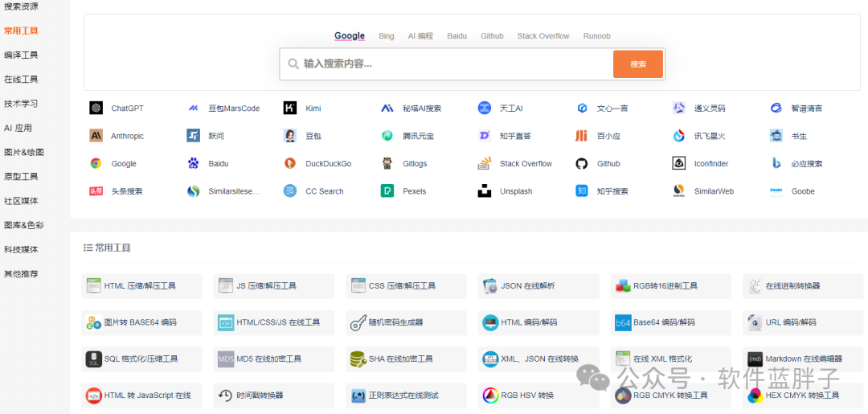Click the 知乎直答 purple icon
This screenshot has height=414, width=868.
[485, 136]
